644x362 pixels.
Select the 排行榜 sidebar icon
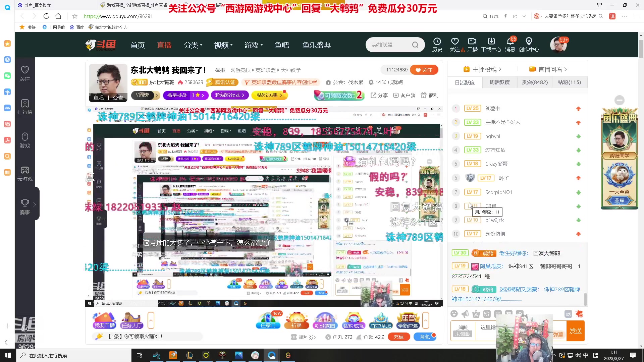(25, 107)
